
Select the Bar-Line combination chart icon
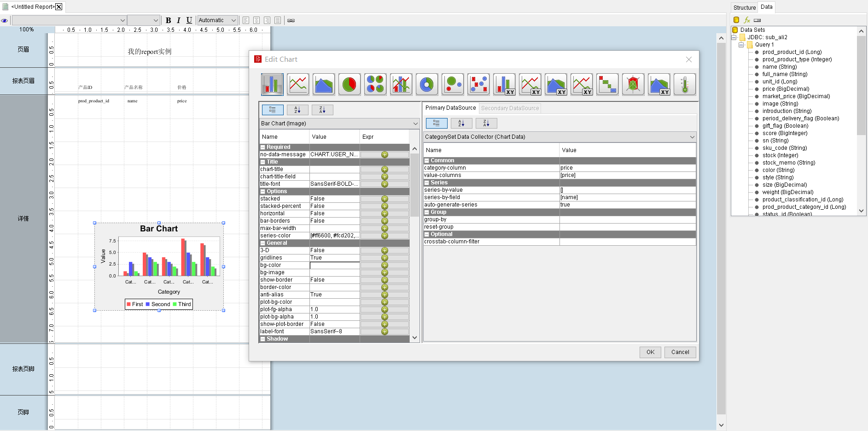pyautogui.click(x=401, y=84)
